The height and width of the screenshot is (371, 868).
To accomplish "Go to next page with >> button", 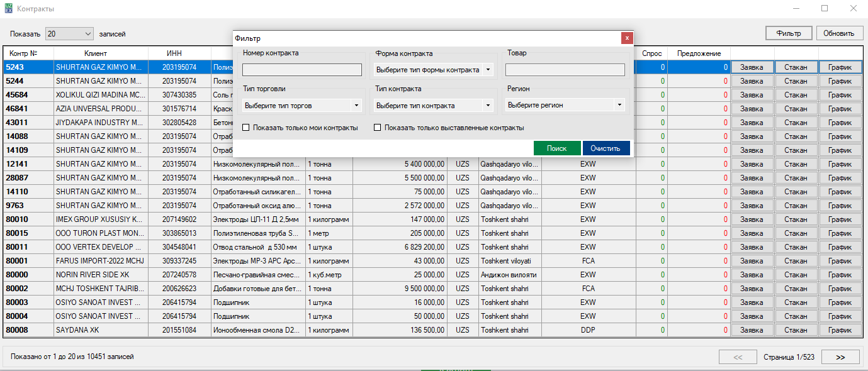I will (x=840, y=357).
